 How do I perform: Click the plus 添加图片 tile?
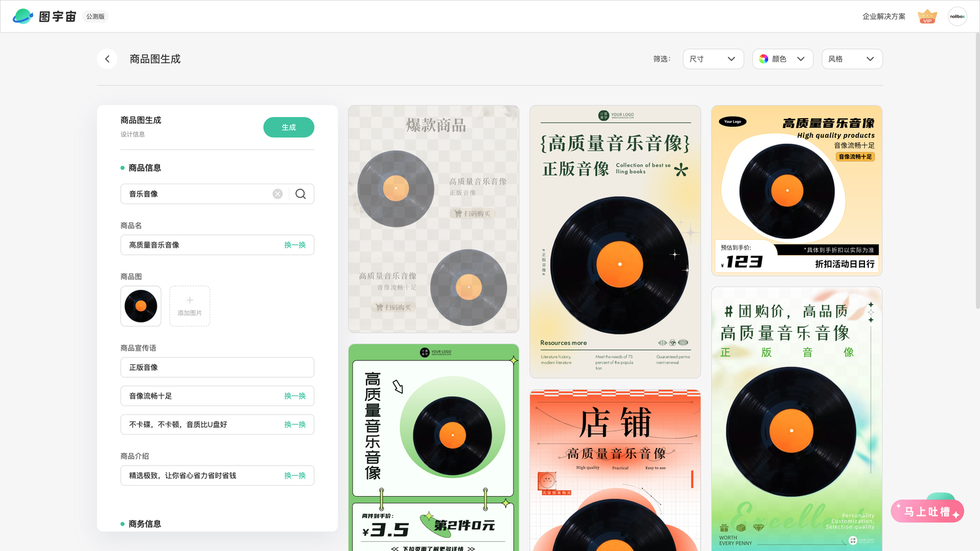click(x=190, y=306)
